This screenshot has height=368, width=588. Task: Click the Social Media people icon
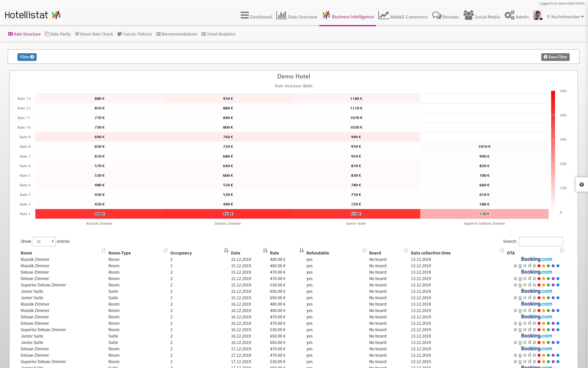(468, 15)
